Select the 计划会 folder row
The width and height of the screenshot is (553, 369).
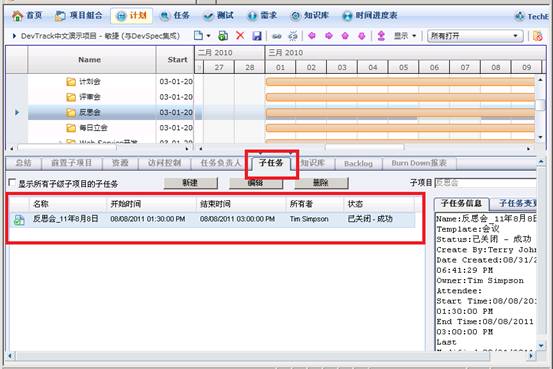(x=110, y=81)
